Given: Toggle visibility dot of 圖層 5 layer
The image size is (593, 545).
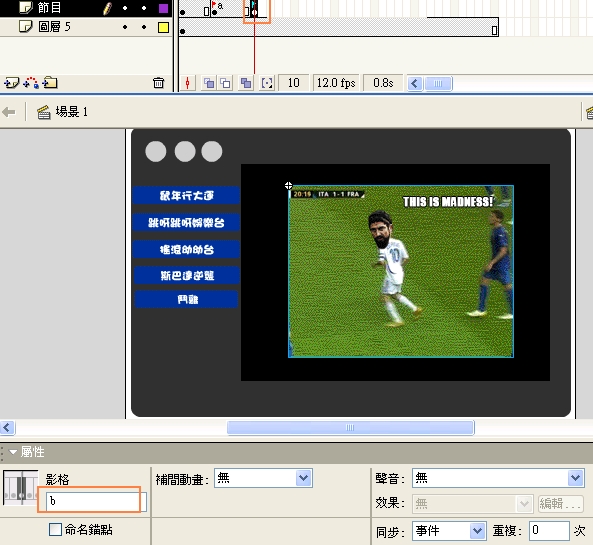Looking at the screenshot, I should (125, 27).
